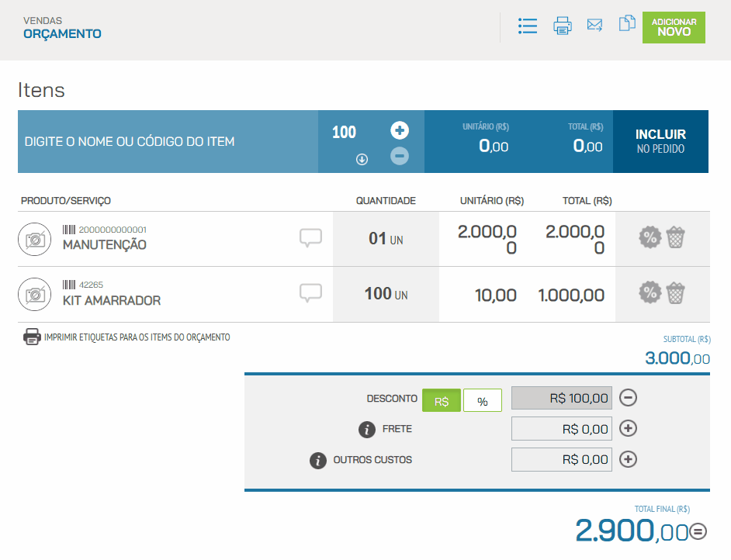Apply discount to KIT AMARRADOR item
This screenshot has width=731, height=560.
pos(649,293)
